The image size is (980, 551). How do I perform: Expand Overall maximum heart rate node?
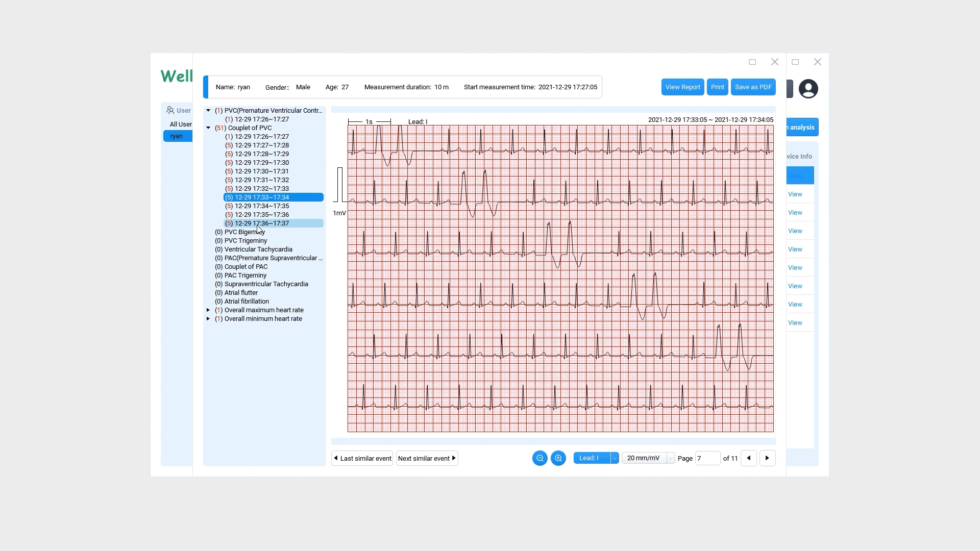[x=208, y=310]
